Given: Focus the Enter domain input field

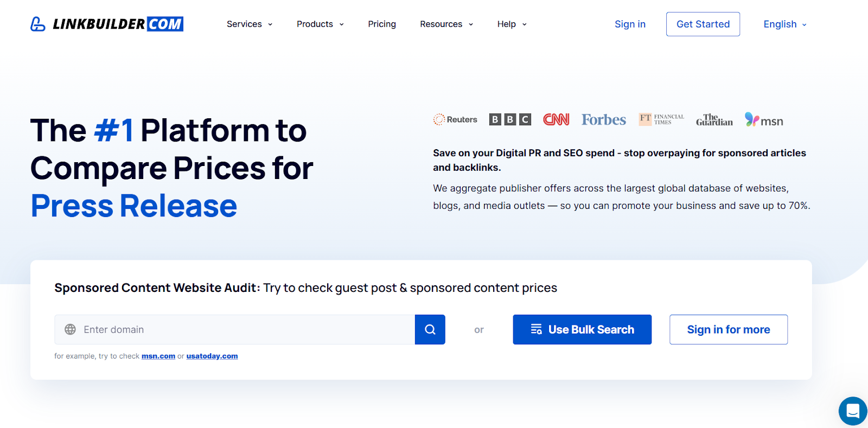Looking at the screenshot, I should coord(234,329).
